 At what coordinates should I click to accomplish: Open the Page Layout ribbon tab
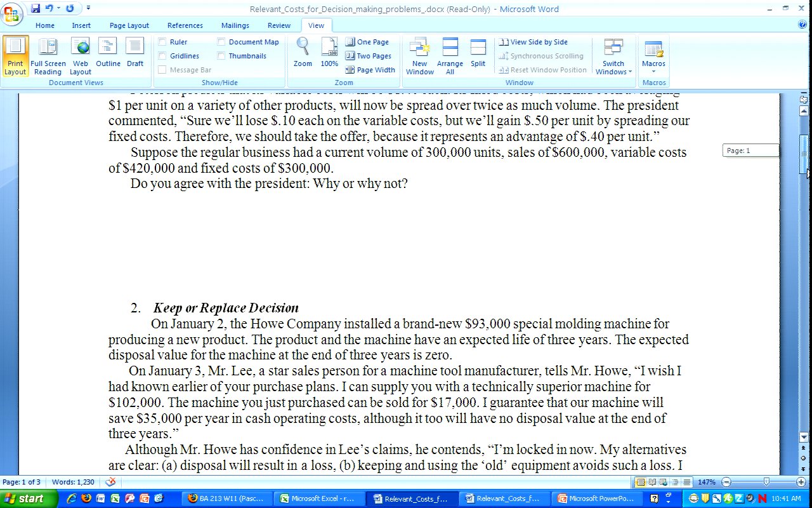click(x=129, y=25)
